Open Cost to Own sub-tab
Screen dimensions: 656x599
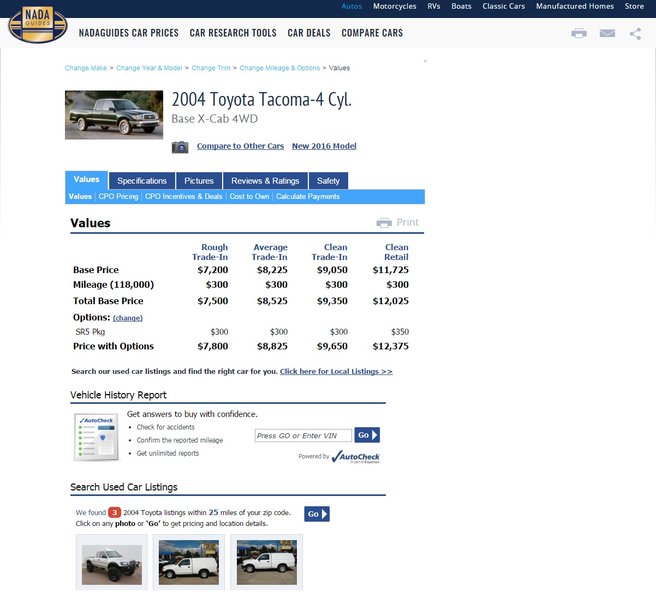(249, 197)
